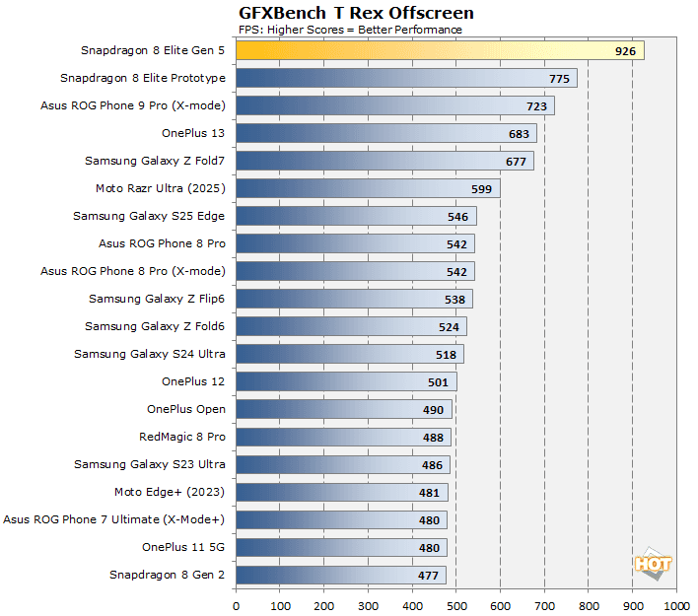Select the Asus ROG Phone 9 Pro (X-mode) label
This screenshot has width=698, height=616.
click(x=133, y=105)
